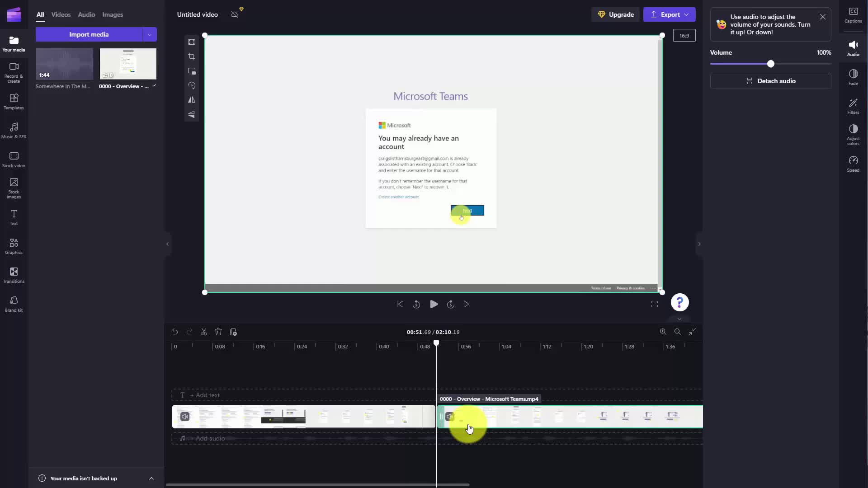
Task: Click the Import media button
Action: tap(89, 34)
